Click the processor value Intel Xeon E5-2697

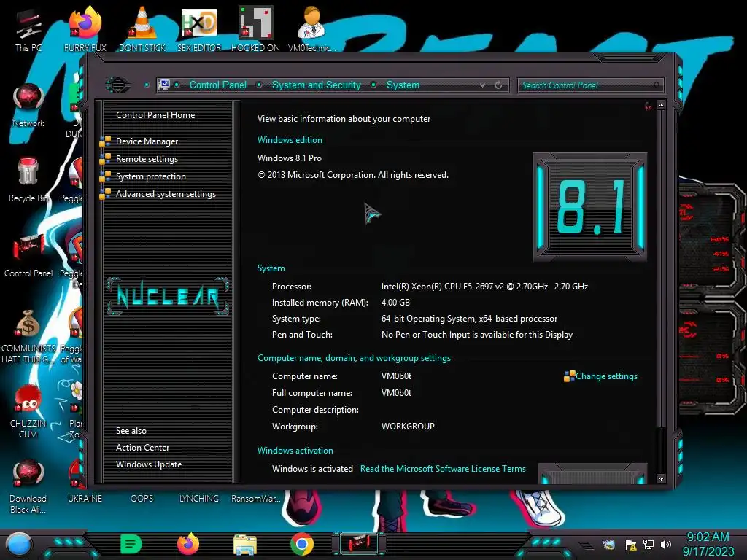pyautogui.click(x=484, y=286)
